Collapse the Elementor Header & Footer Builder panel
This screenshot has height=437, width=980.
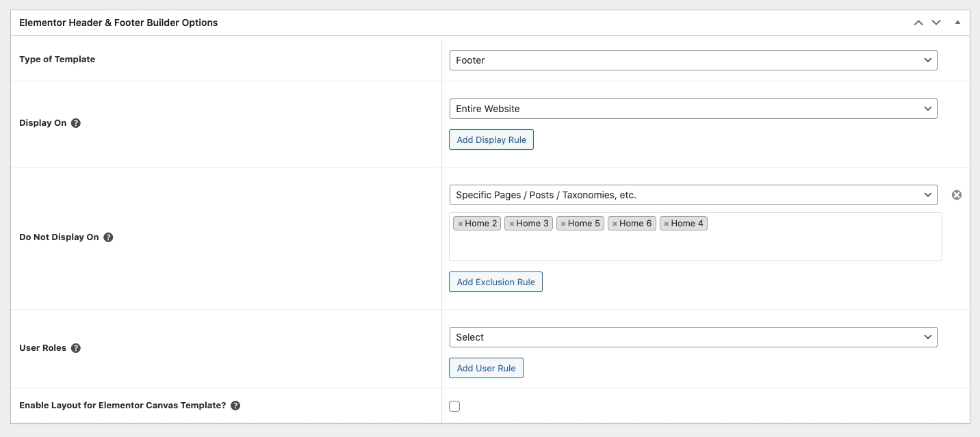click(957, 23)
